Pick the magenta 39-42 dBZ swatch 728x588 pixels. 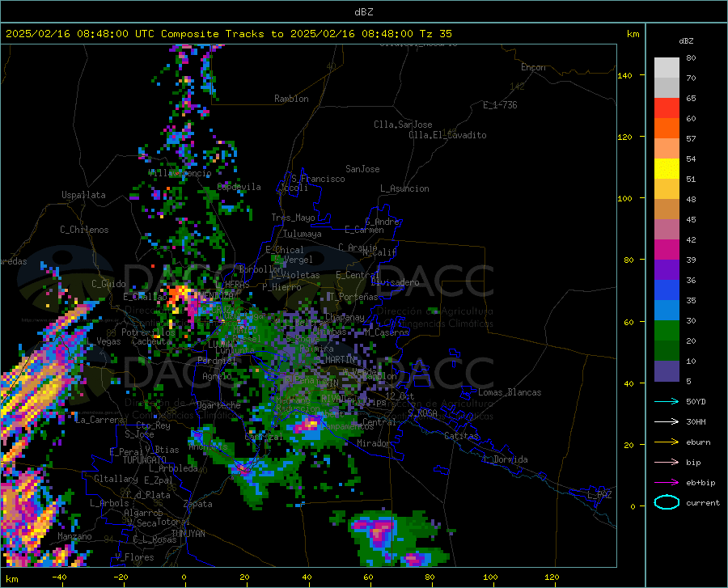[x=667, y=250]
